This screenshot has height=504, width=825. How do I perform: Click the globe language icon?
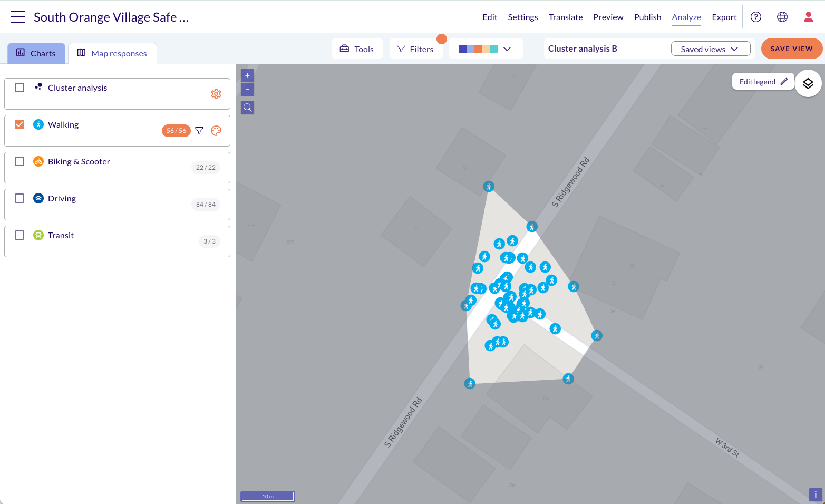pos(782,17)
